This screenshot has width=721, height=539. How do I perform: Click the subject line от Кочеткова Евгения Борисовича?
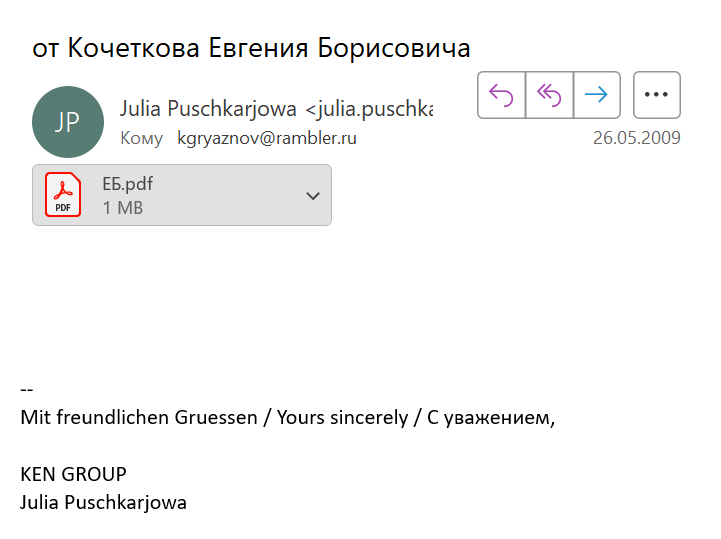click(251, 48)
